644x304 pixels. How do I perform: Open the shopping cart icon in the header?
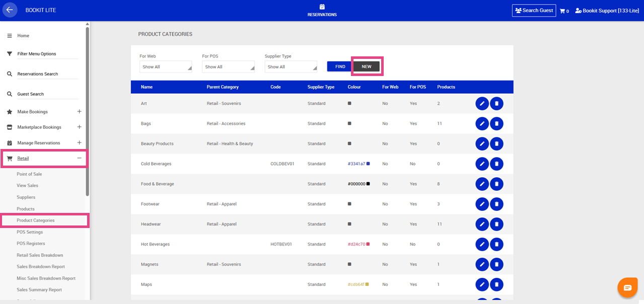(x=562, y=11)
